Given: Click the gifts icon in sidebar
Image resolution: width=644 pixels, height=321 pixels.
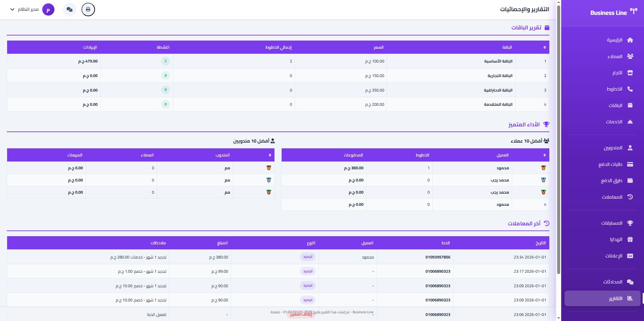Looking at the screenshot, I should pyautogui.click(x=630, y=240).
